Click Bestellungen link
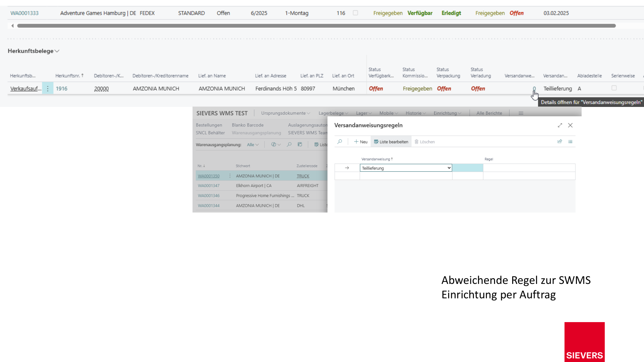The height and width of the screenshot is (362, 644). pos(209,125)
